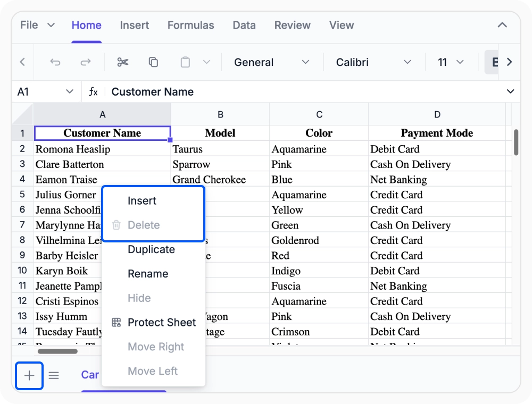Add a new sheet with plus button
Screen dimensions: 532x404
pos(29,375)
